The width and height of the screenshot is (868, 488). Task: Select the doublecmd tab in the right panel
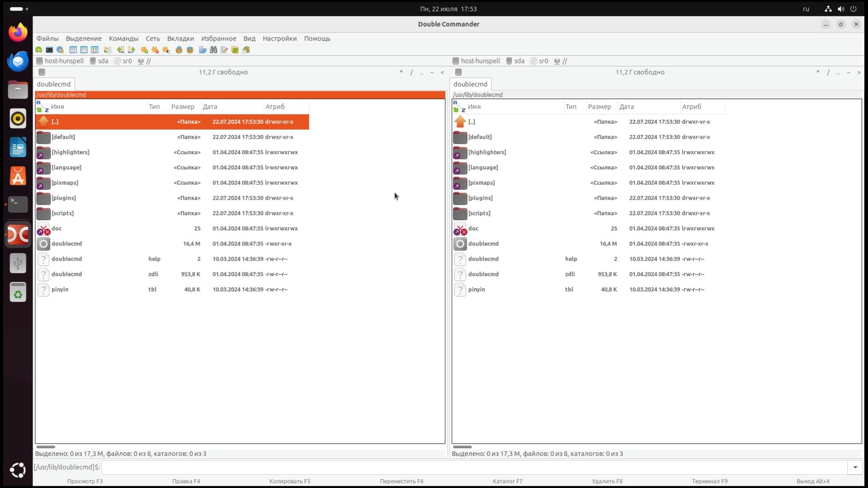(x=470, y=84)
